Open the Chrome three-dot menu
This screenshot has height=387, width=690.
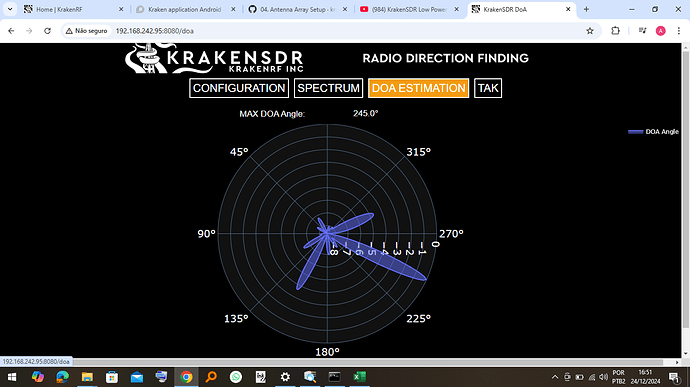679,31
